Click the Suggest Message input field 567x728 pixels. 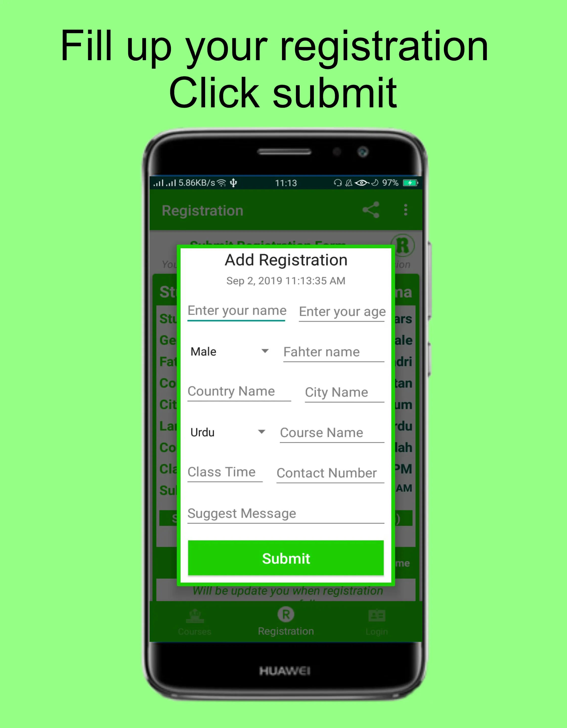(286, 513)
